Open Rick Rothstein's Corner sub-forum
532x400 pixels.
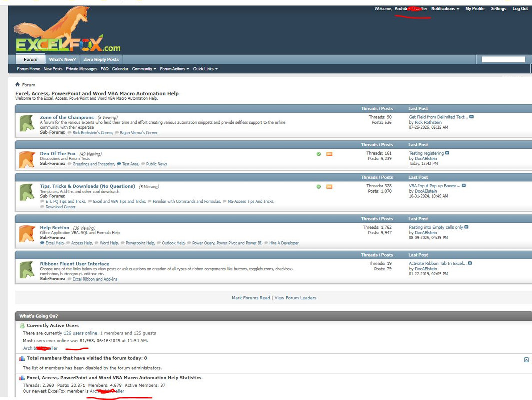(93, 133)
